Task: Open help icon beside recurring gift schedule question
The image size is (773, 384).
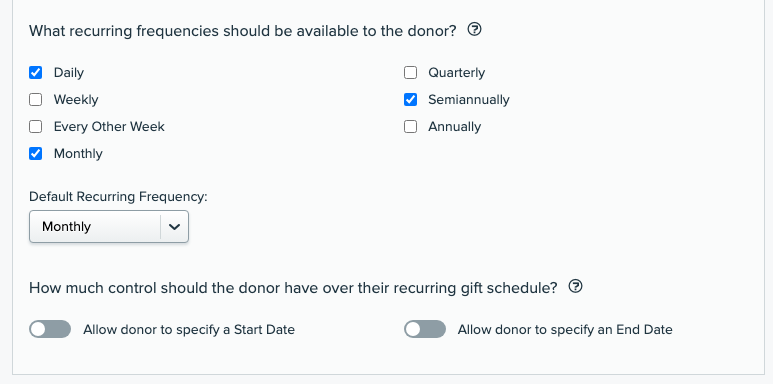Action: coord(575,286)
